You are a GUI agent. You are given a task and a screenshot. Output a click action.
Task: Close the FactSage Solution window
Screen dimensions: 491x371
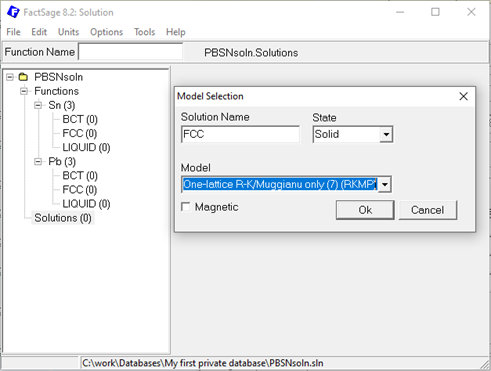471,12
